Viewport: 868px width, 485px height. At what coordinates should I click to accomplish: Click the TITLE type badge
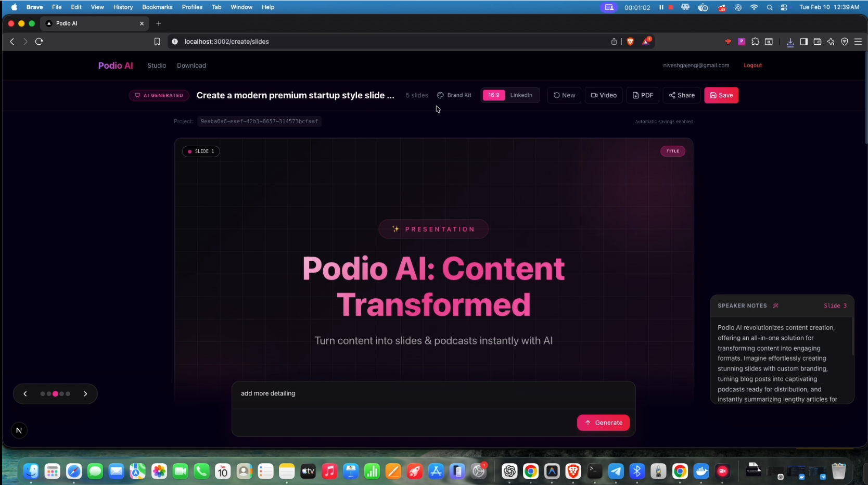(x=673, y=151)
